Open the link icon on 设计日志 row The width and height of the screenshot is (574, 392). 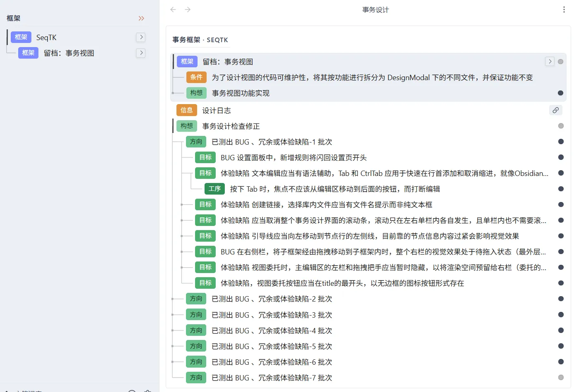pos(555,110)
